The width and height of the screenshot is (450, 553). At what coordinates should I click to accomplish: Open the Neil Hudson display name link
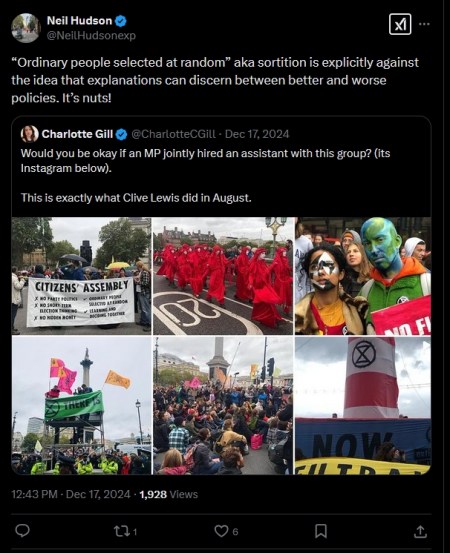79,21
